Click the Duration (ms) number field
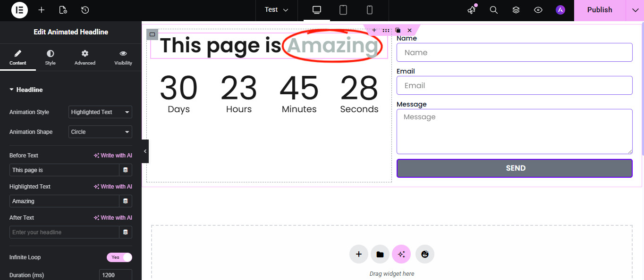The width and height of the screenshot is (644, 280). click(x=115, y=275)
